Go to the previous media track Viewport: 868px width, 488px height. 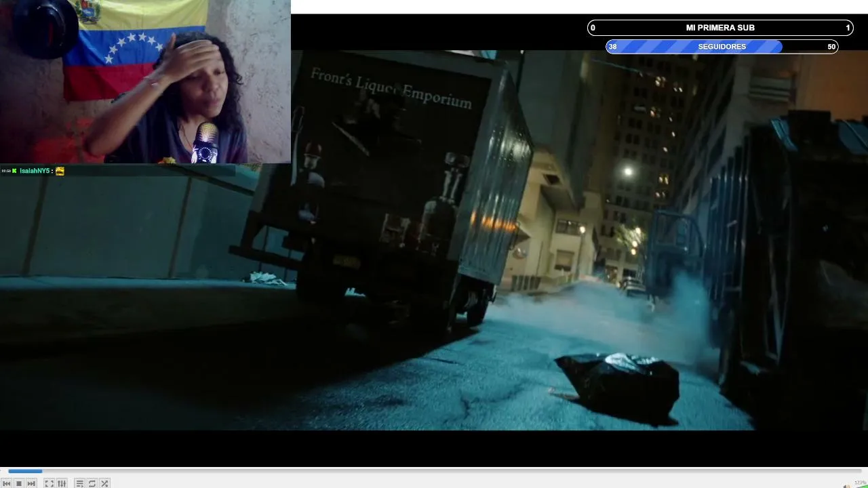pyautogui.click(x=6, y=483)
